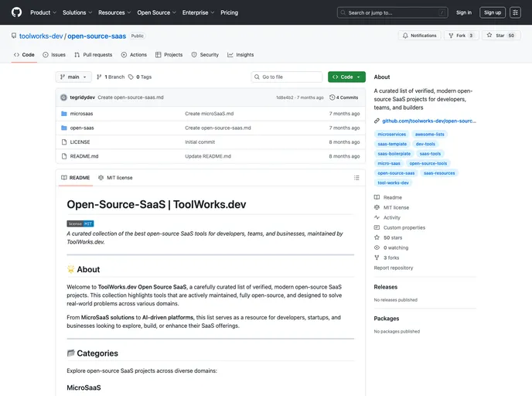532x396 pixels.
Task: Switch to the Code tab
Action: [x=24, y=55]
